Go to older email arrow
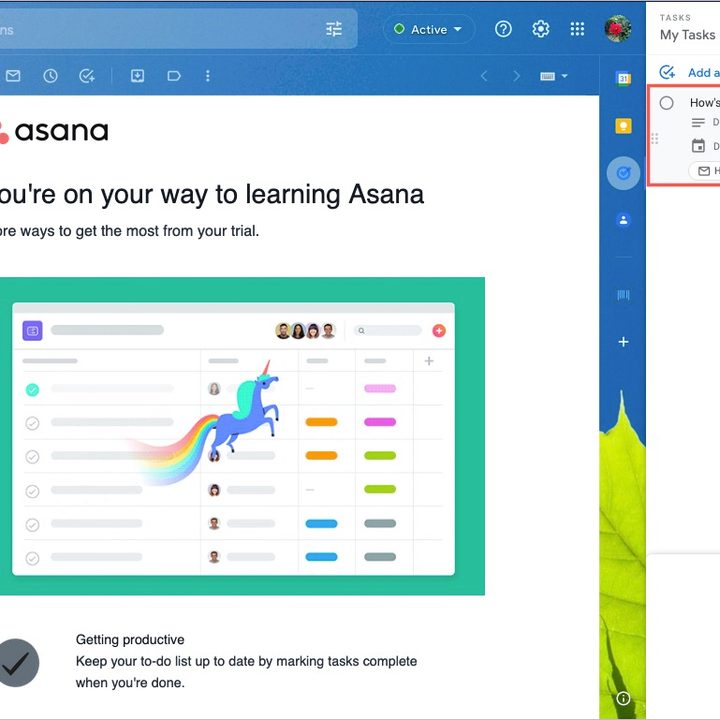 [x=516, y=76]
